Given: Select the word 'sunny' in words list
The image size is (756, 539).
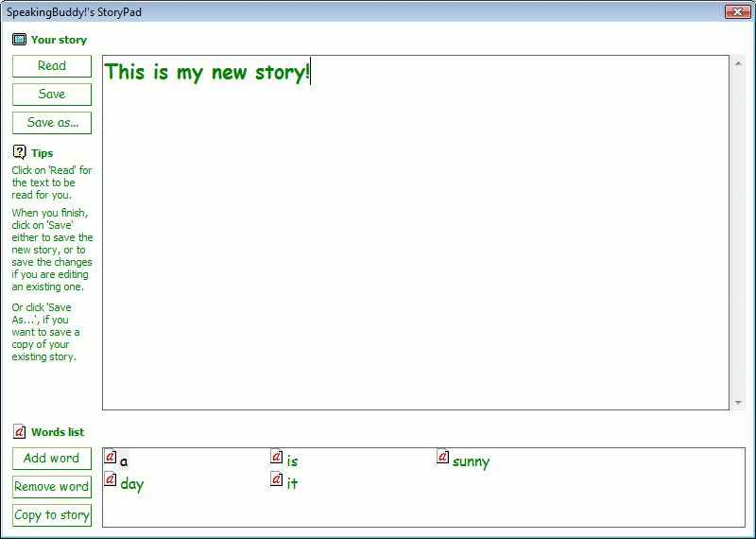Looking at the screenshot, I should tap(471, 462).
